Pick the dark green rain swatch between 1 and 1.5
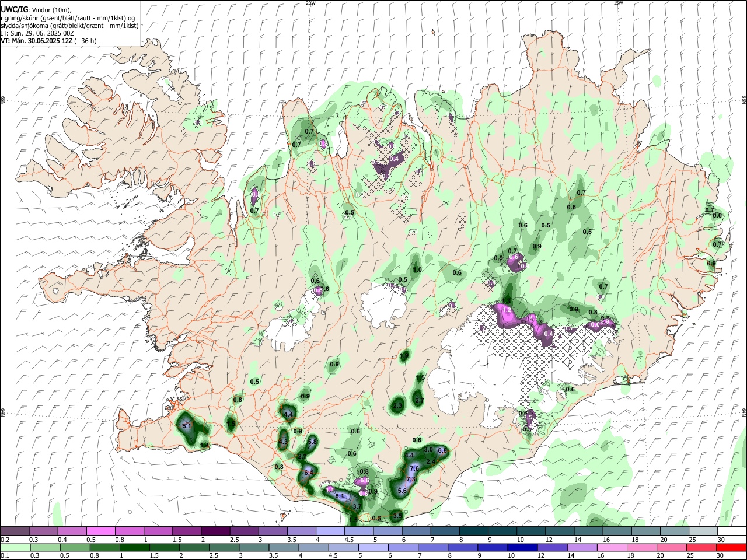 tap(134, 547)
